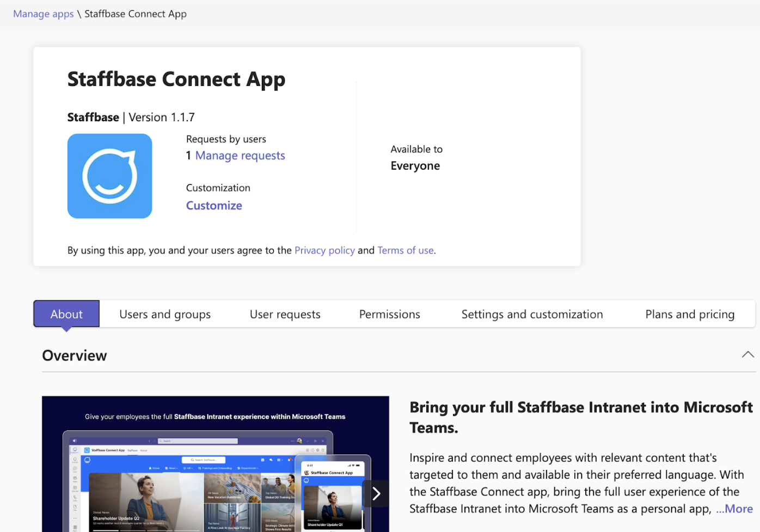Click the Staffbase app logo icon
Image resolution: width=760 pixels, height=532 pixels.
(x=109, y=176)
